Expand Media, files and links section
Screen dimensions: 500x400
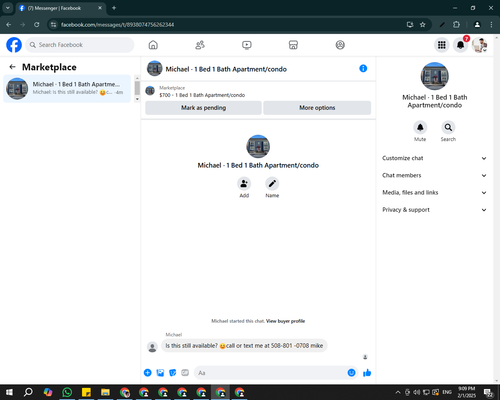click(x=434, y=193)
